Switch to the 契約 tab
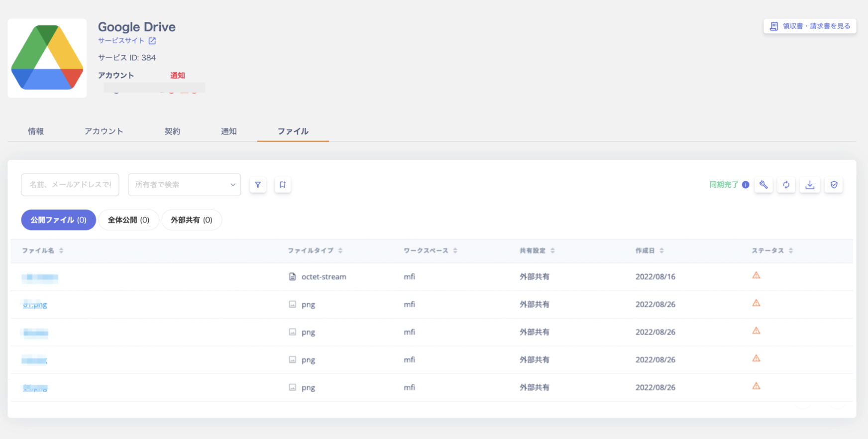Image resolution: width=868 pixels, height=439 pixels. [172, 131]
